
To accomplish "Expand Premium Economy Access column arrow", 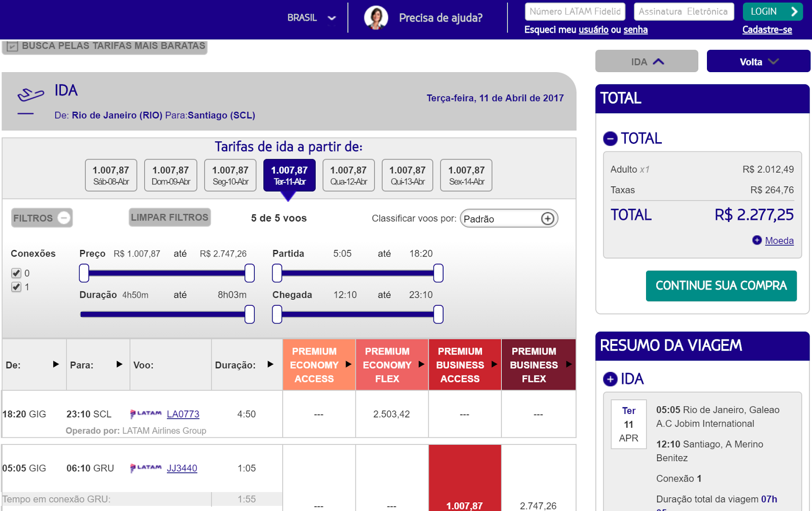I will click(x=349, y=364).
